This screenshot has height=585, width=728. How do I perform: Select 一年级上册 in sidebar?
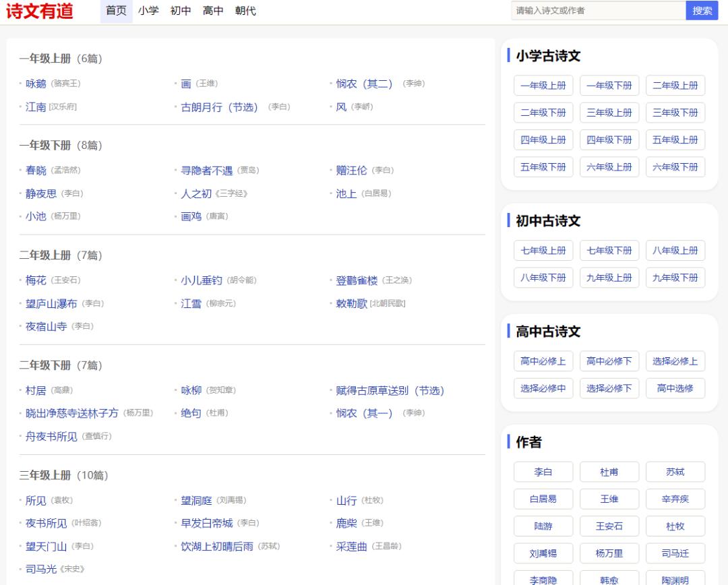(x=543, y=86)
